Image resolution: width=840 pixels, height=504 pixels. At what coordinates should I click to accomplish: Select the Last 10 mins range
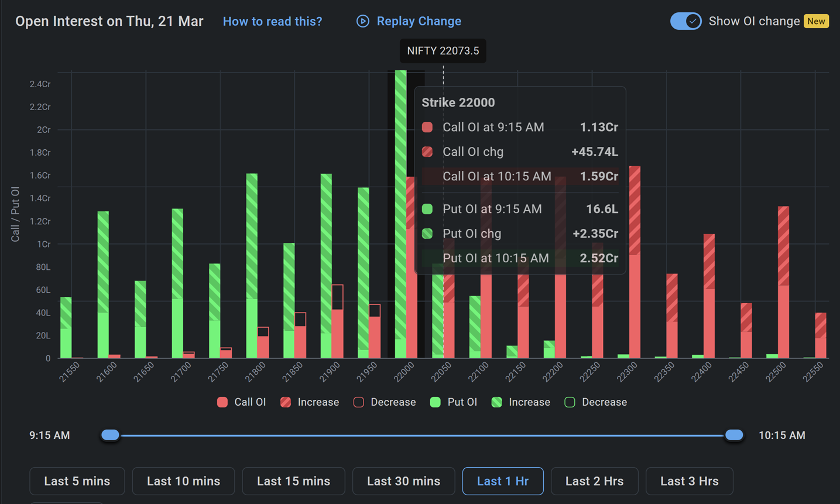(183, 481)
